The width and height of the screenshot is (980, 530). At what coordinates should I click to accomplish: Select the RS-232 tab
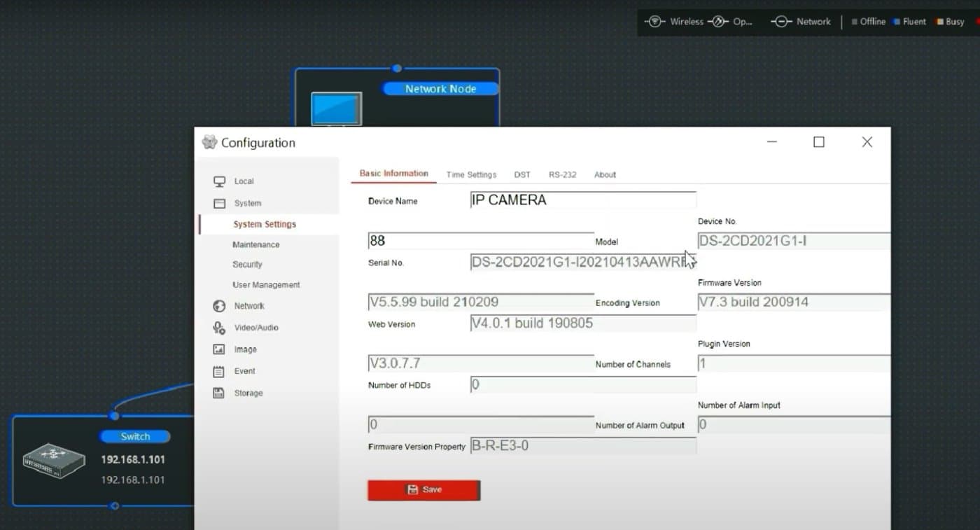click(562, 174)
